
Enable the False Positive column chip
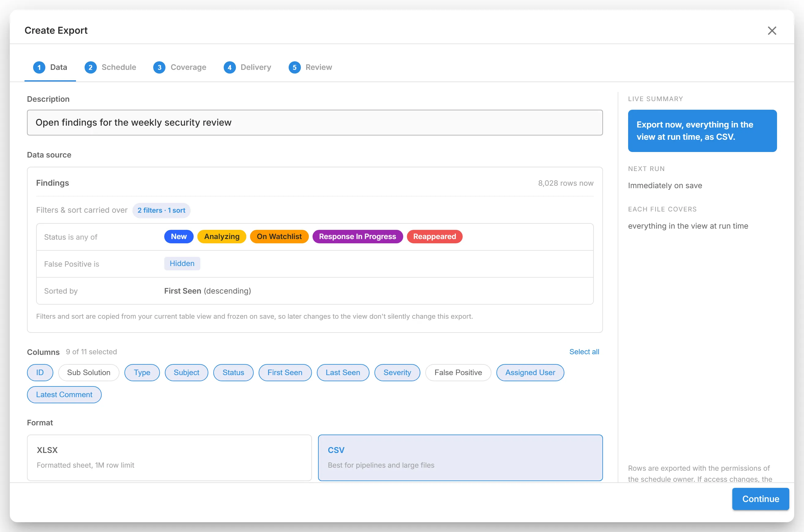point(458,373)
